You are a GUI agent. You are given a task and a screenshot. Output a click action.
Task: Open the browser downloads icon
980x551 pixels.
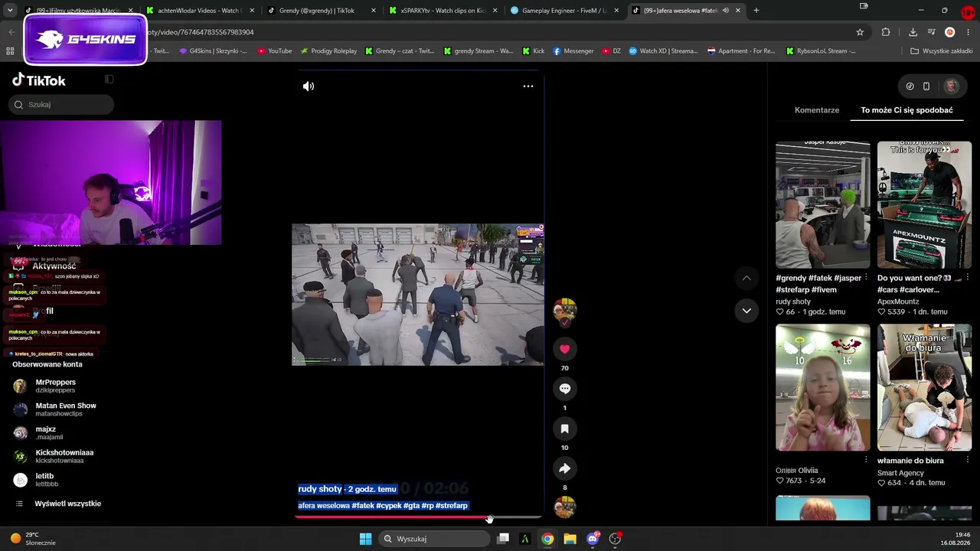point(913,32)
